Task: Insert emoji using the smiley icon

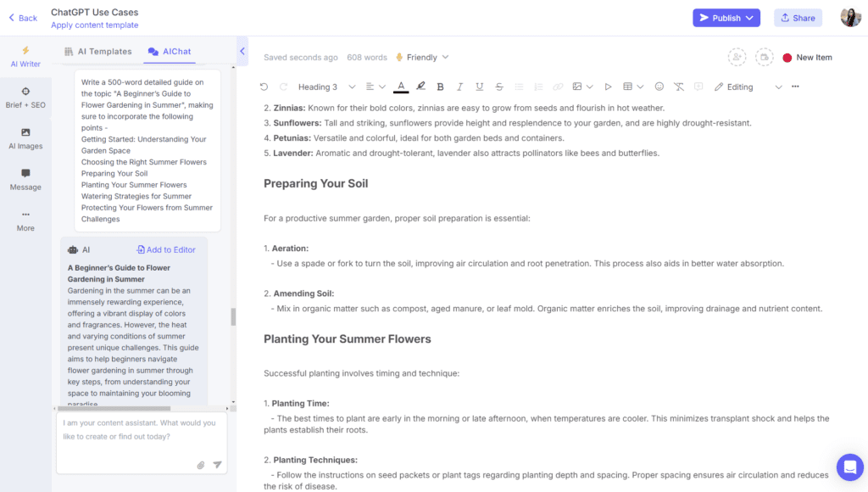Action: (659, 87)
